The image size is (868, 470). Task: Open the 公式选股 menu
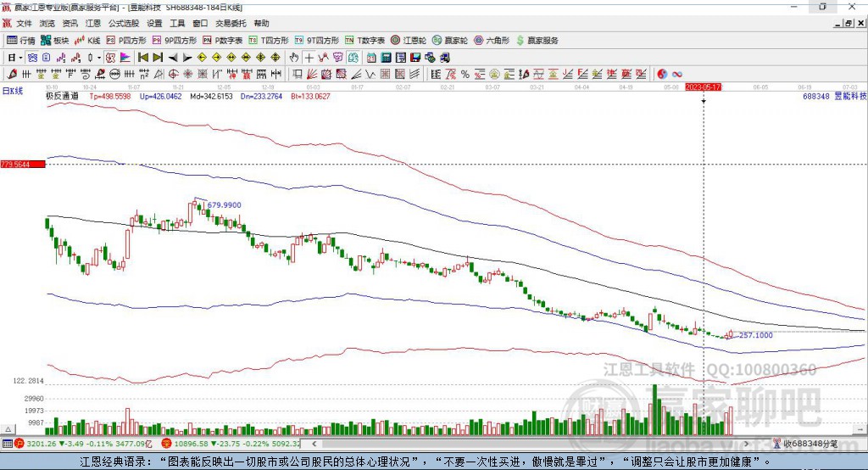pos(124,23)
